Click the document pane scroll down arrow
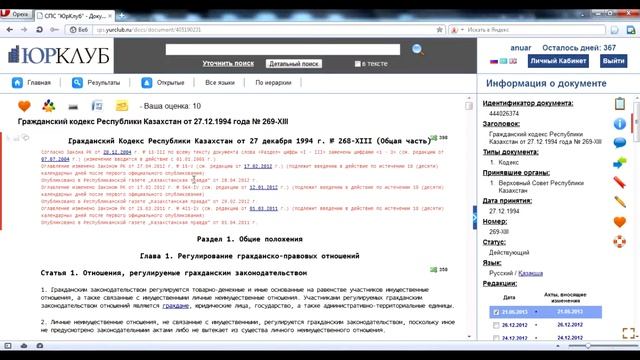This screenshot has height=360, width=640. point(469,337)
